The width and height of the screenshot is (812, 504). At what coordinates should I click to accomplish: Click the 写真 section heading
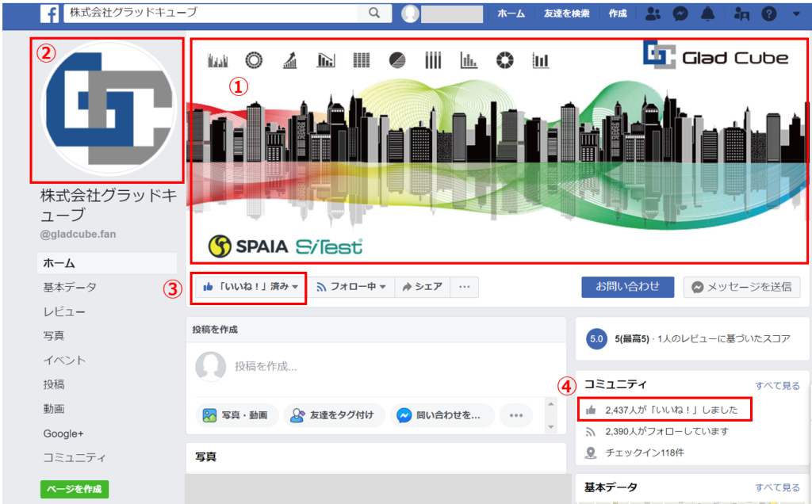click(205, 457)
